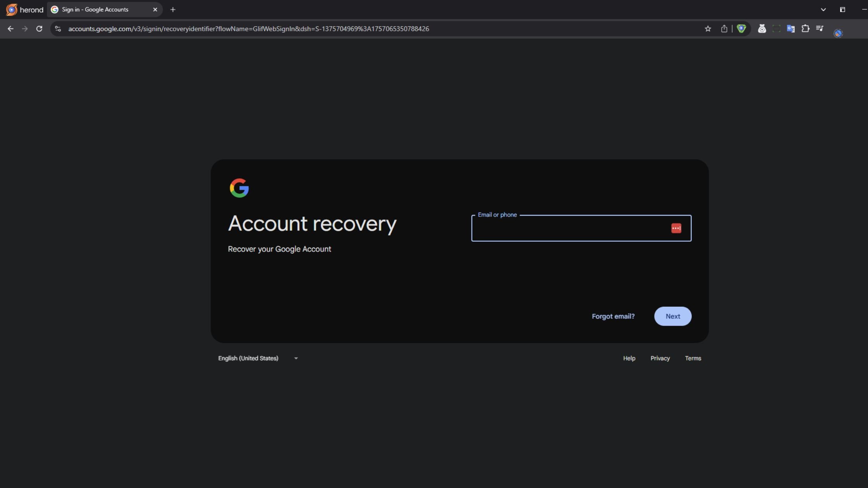Open a new browser tab
The image size is (868, 488).
coord(173,10)
